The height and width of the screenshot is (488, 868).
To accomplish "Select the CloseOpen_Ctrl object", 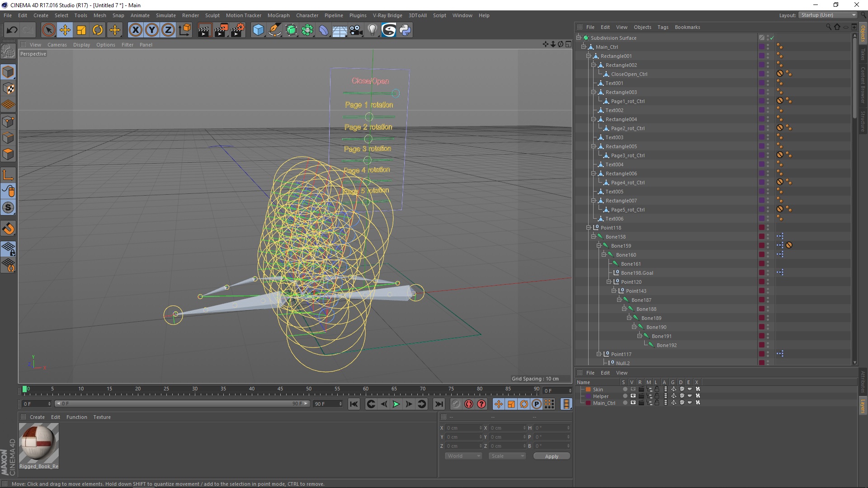I will pos(629,74).
